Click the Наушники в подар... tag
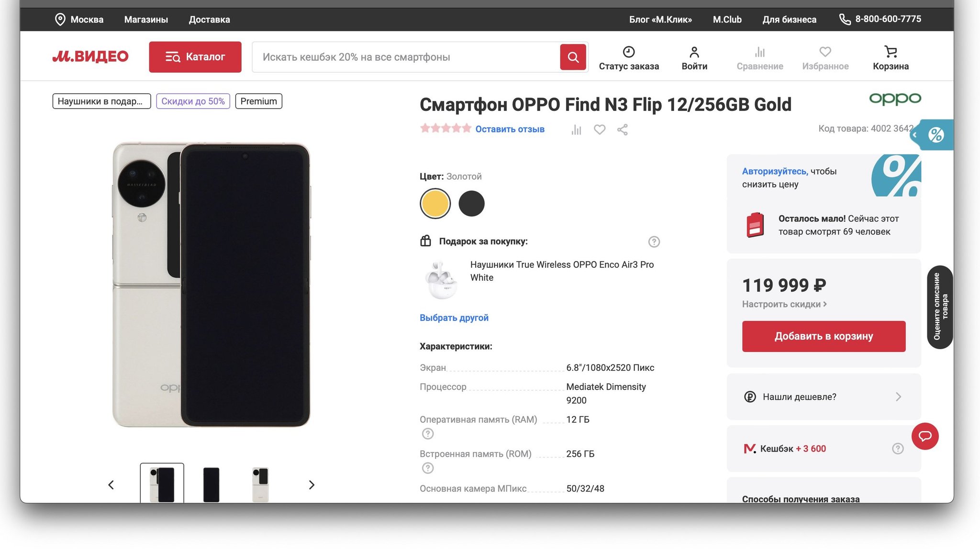The height and width of the screenshot is (551, 980). point(101,101)
